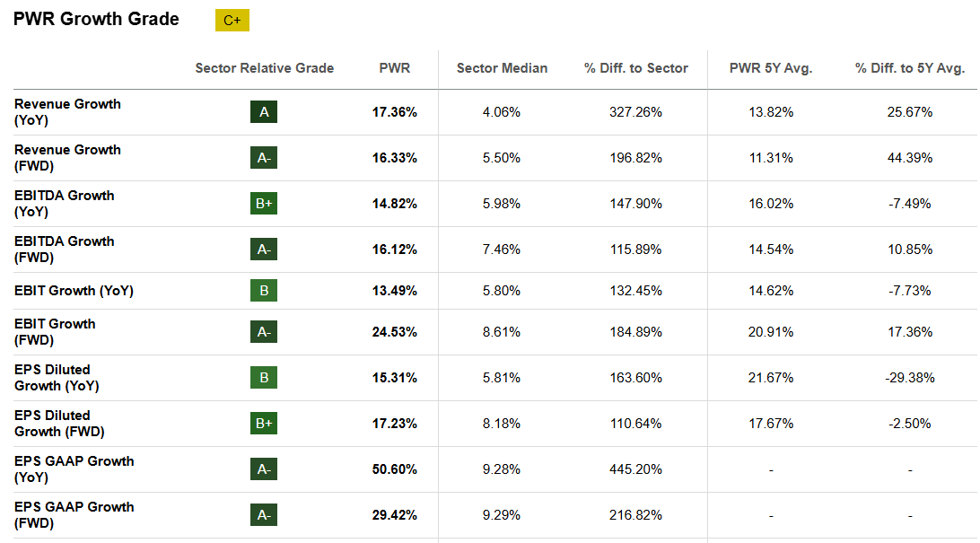Click the B+ badge for EPS Diluted Growth (FWD)
This screenshot has width=980, height=543.
click(264, 424)
